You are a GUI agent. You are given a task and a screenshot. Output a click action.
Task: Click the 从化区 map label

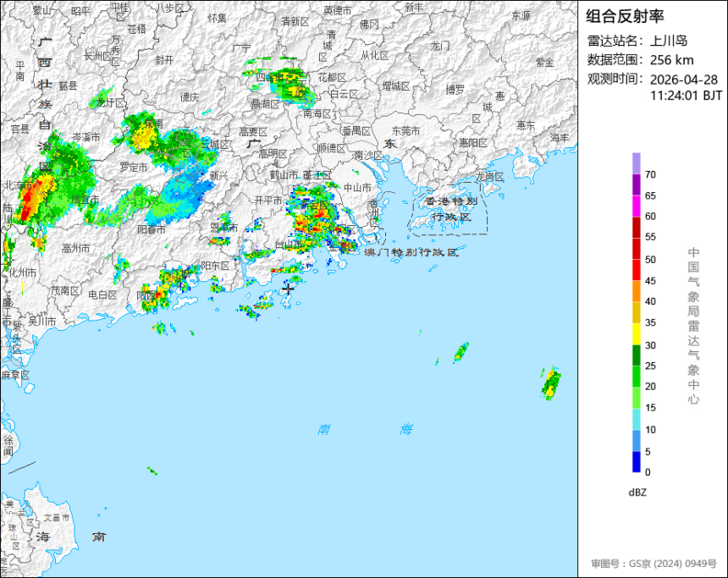tap(375, 55)
